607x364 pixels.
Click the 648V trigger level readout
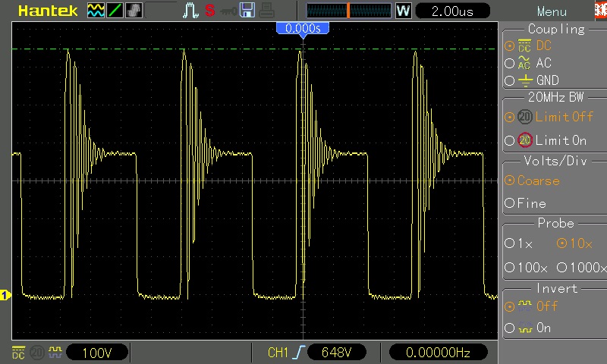336,352
